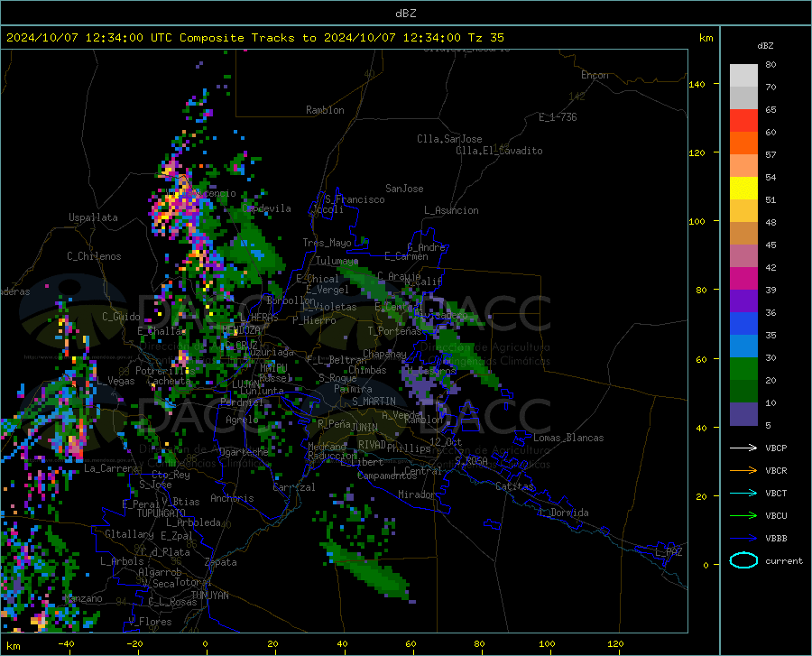Screen dimensions: 812x656
Task: Click the Mirador map label
Action: coord(417,494)
